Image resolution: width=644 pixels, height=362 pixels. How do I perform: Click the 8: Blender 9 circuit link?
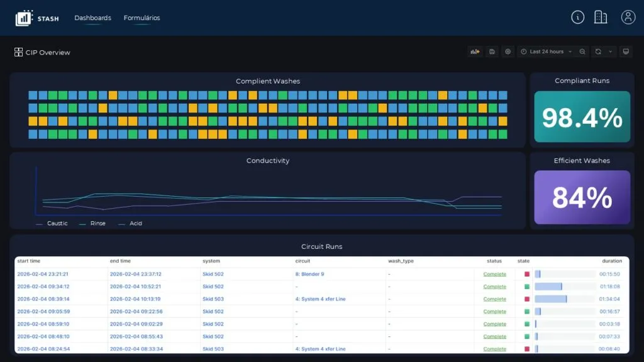(309, 274)
